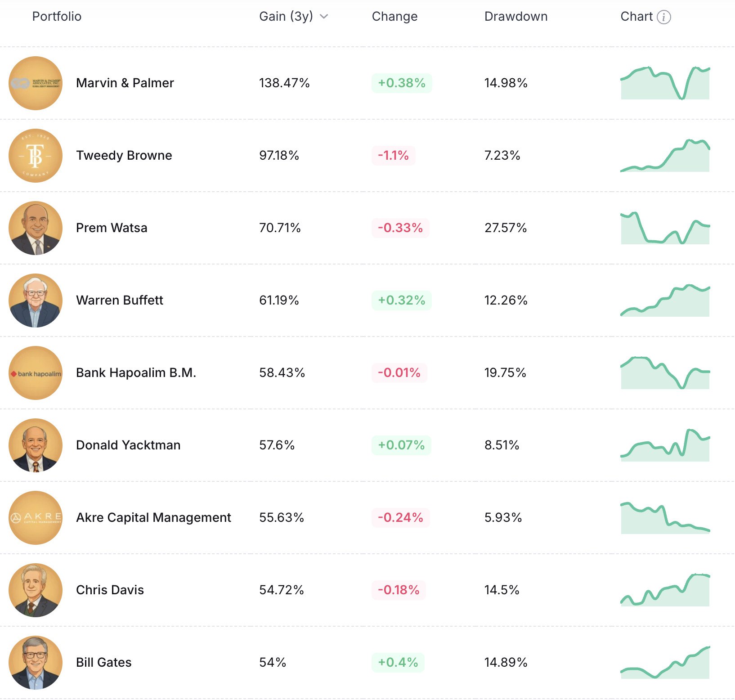Click the Marvin & Palmer logo avatar
Image resolution: width=735 pixels, height=700 pixels.
[36, 83]
